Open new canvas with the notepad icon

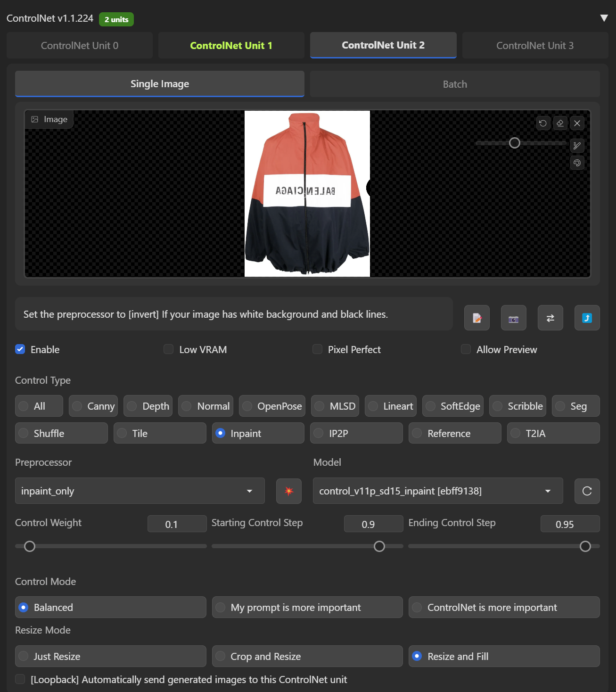pyautogui.click(x=477, y=318)
